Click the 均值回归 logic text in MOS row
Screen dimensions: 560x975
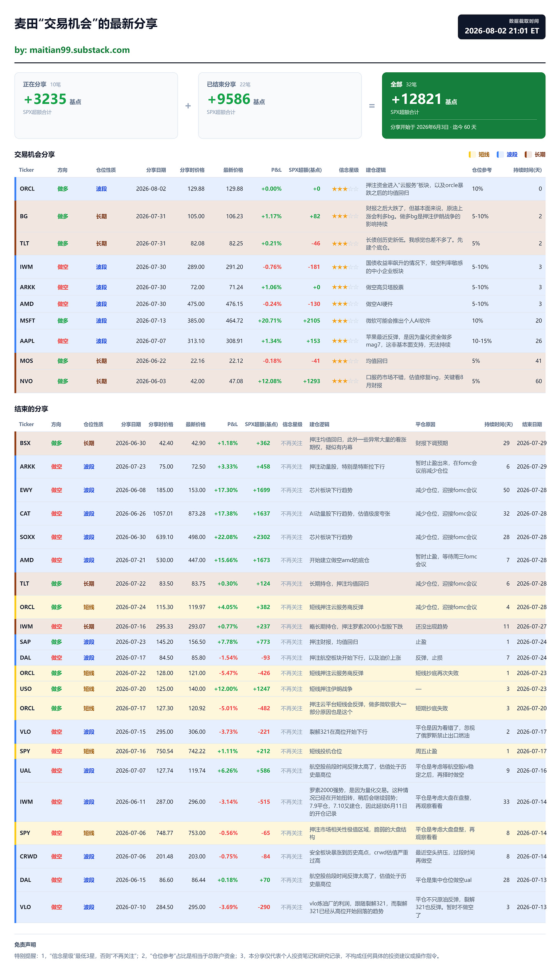click(377, 361)
